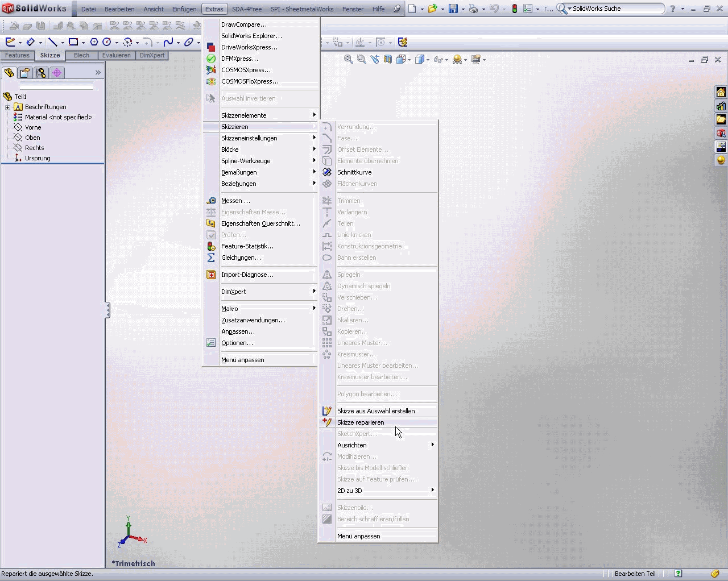Switch to the Blech tab
This screenshot has height=581, width=728.
[x=81, y=55]
